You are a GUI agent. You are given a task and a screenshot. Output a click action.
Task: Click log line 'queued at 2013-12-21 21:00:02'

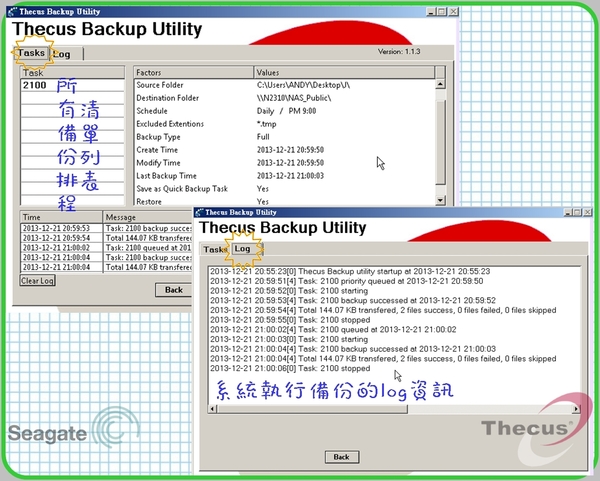333,329
